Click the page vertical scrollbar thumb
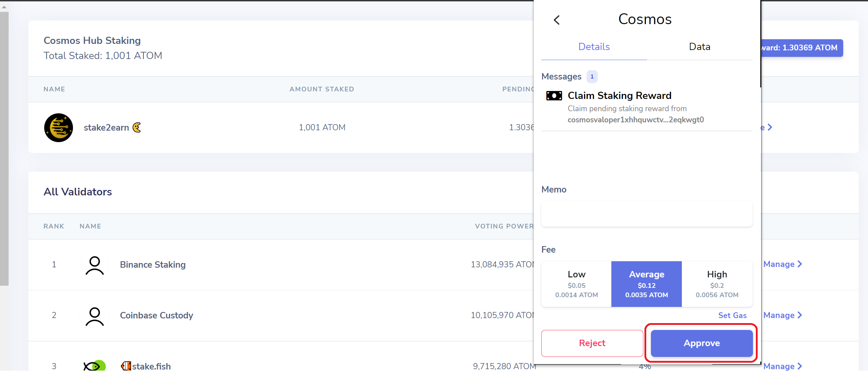This screenshot has width=868, height=376. pos(4,149)
